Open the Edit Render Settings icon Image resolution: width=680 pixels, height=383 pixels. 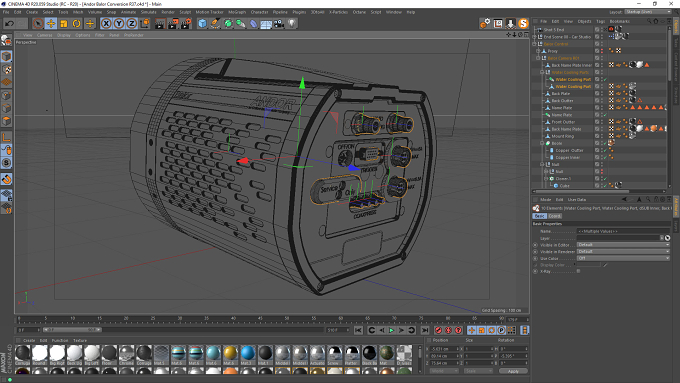click(186, 23)
